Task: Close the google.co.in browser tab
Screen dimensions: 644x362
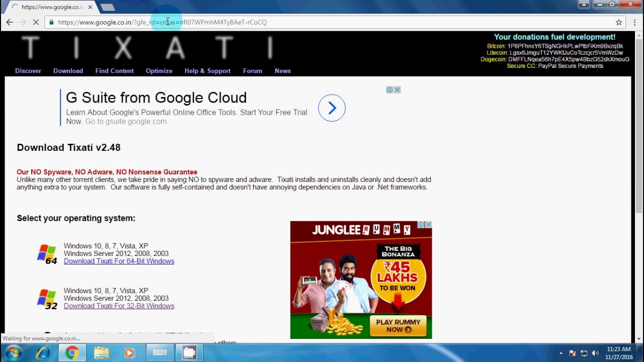Action: (90, 7)
